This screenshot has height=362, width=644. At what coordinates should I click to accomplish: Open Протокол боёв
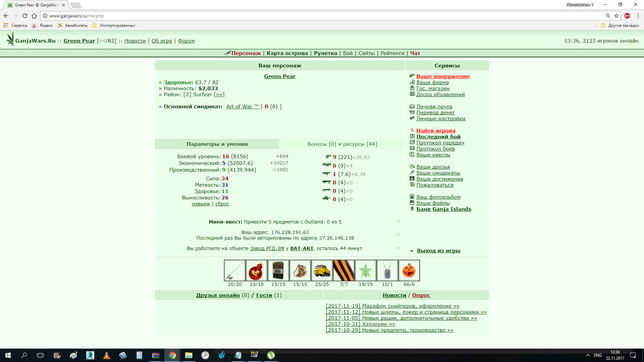(436, 149)
